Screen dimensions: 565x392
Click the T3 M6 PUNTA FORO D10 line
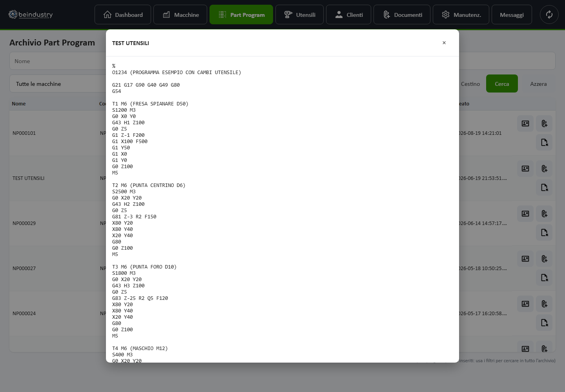(x=144, y=267)
